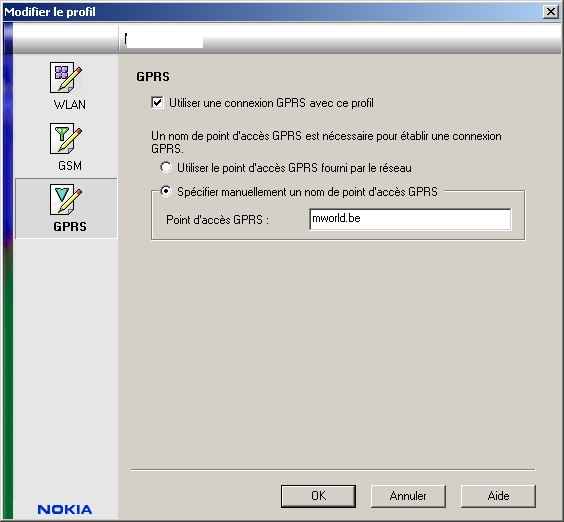The width and height of the screenshot is (564, 522).
Task: Uncheck the GPRS connection checkbox
Action: click(x=157, y=103)
